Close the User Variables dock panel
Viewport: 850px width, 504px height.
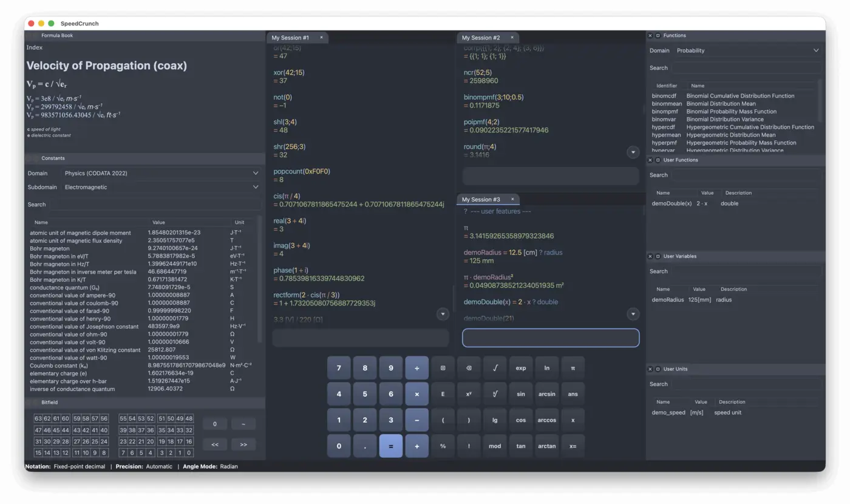coord(650,256)
